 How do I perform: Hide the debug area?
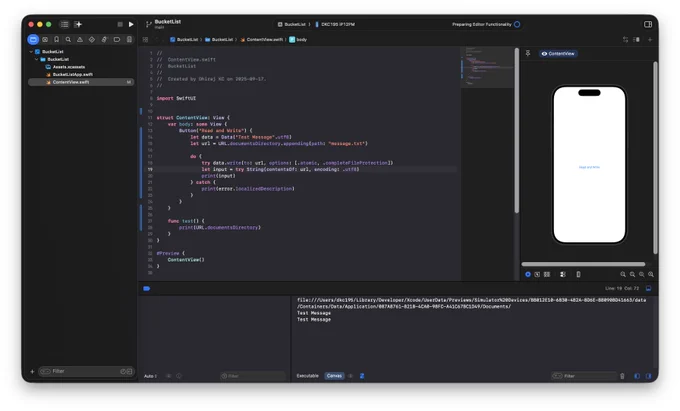(648, 288)
